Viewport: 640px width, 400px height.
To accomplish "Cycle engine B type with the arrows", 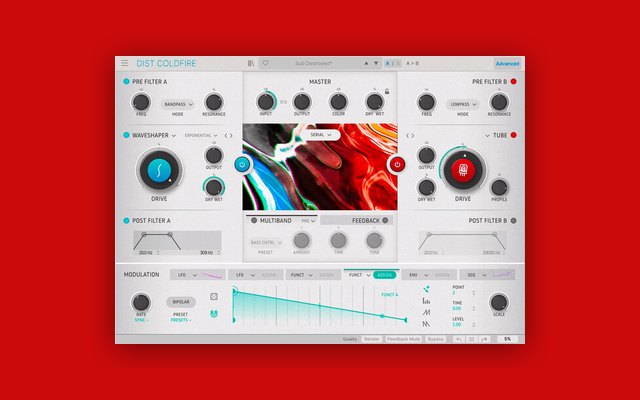I will [410, 136].
